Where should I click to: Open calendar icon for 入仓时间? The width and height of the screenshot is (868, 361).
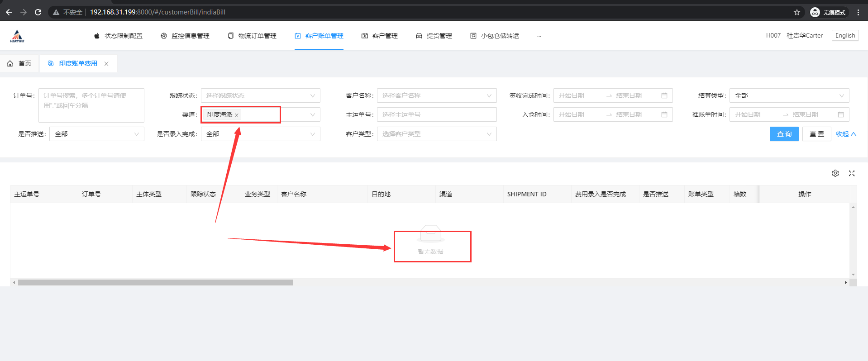664,114
